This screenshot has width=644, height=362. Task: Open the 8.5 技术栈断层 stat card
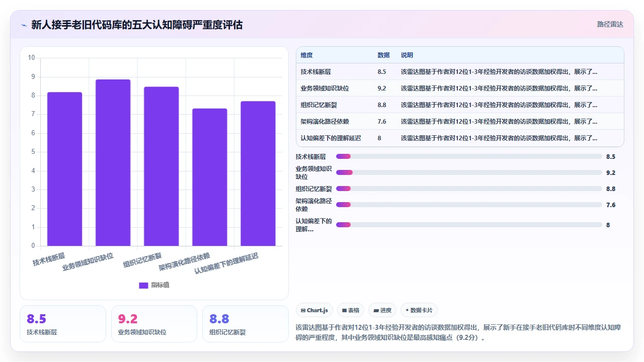pyautogui.click(x=63, y=324)
